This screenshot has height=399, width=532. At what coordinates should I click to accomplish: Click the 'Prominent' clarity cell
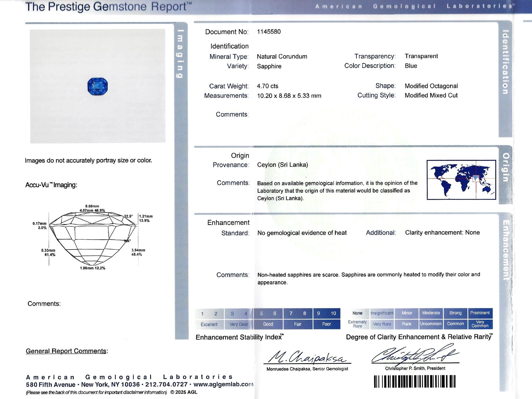coord(480,313)
